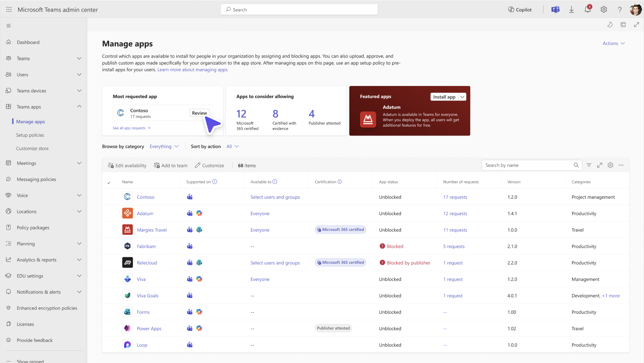Viewport: 644px width, 363px height.
Task: Open Viva Goals app link
Action: (x=148, y=296)
